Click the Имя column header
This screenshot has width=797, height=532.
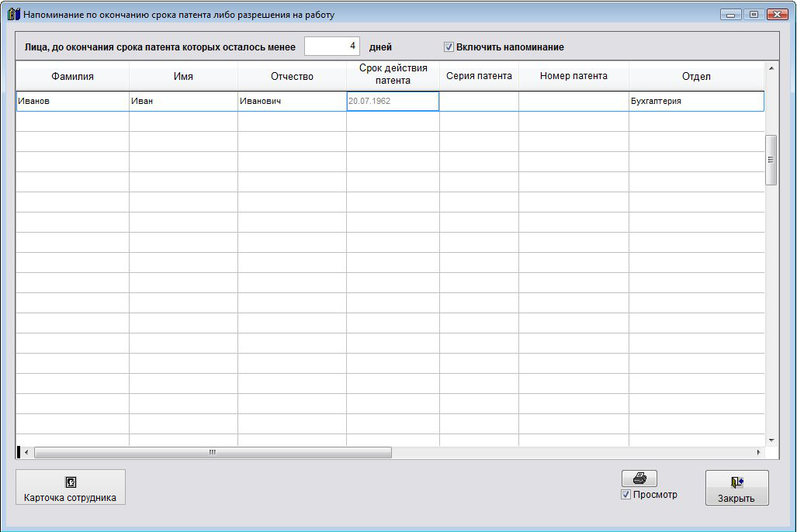[x=183, y=76]
